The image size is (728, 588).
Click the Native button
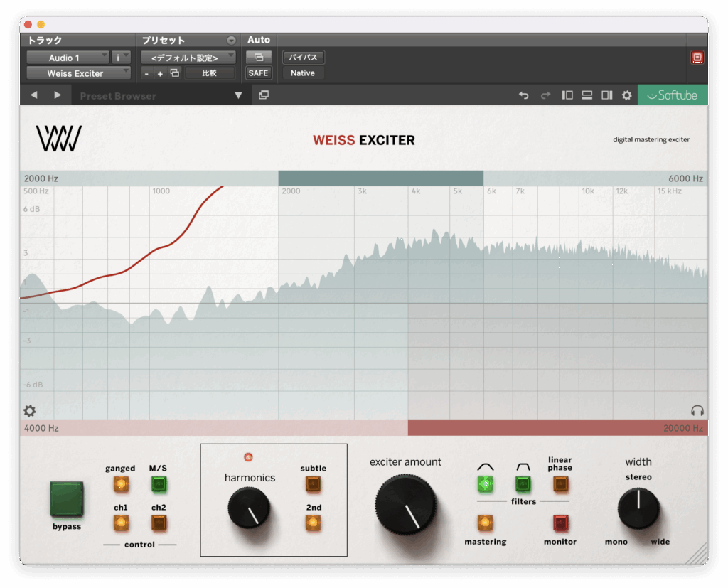[303, 73]
